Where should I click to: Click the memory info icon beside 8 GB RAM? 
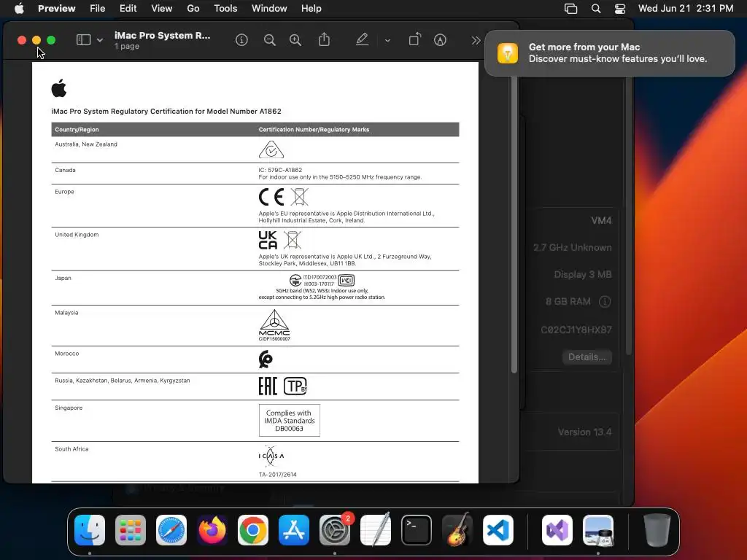tap(605, 301)
